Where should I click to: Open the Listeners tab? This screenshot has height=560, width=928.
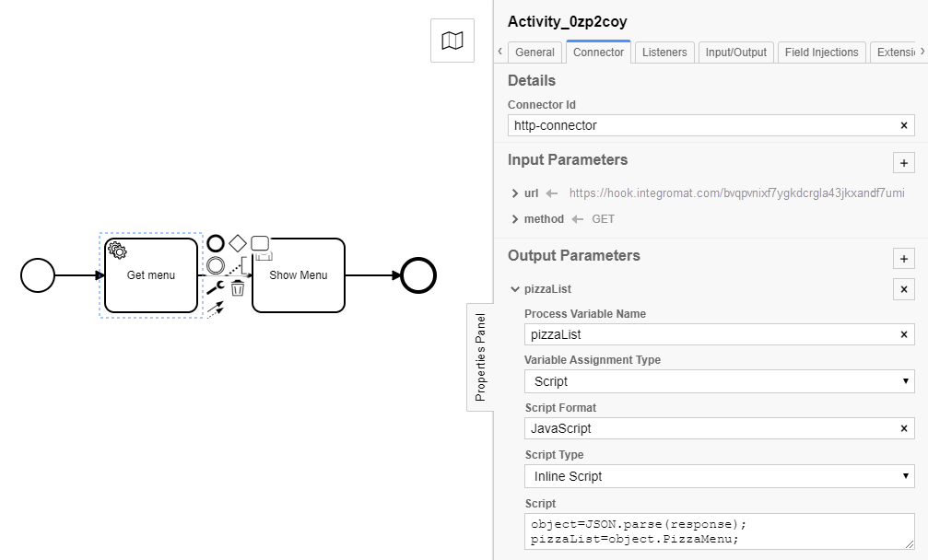tap(664, 52)
